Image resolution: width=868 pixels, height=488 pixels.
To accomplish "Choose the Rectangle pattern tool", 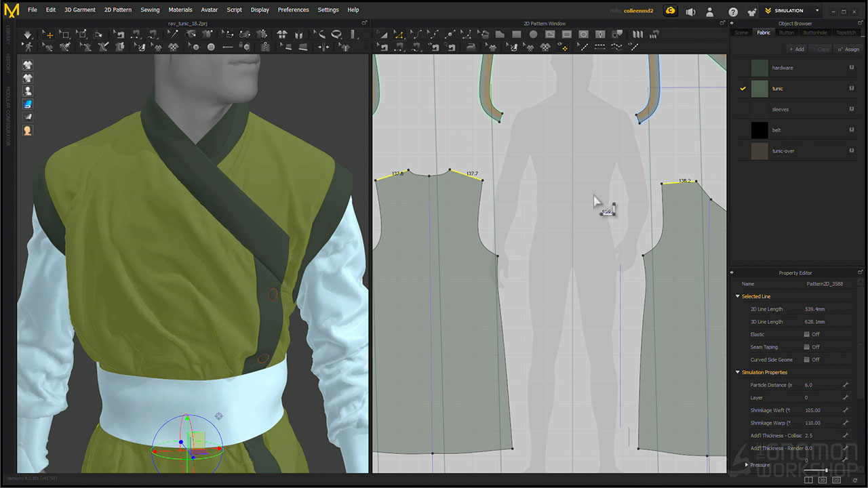I will click(x=516, y=35).
